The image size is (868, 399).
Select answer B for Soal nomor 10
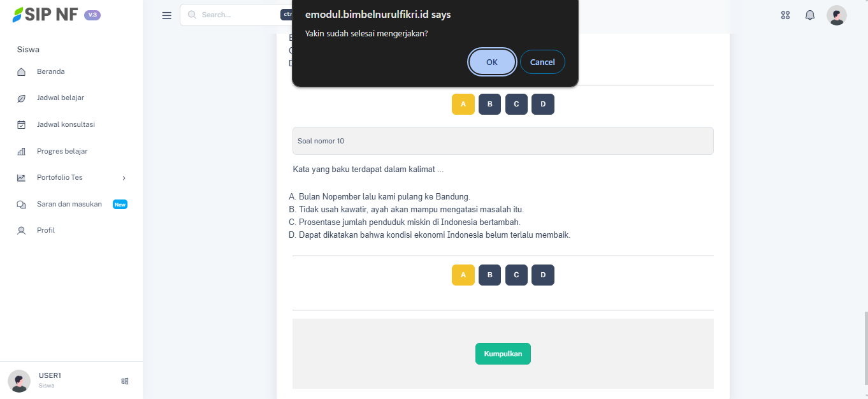(489, 275)
